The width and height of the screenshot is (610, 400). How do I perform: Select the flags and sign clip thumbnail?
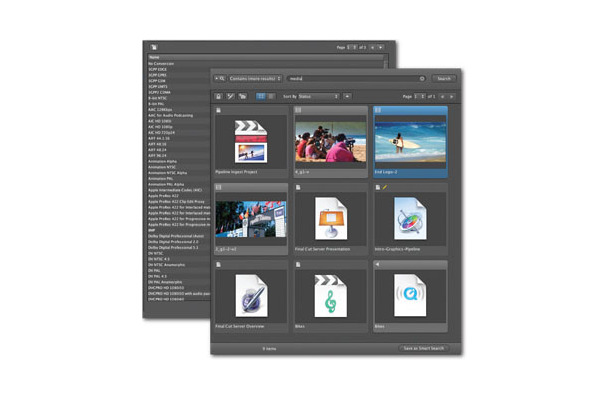pyautogui.click(x=251, y=219)
